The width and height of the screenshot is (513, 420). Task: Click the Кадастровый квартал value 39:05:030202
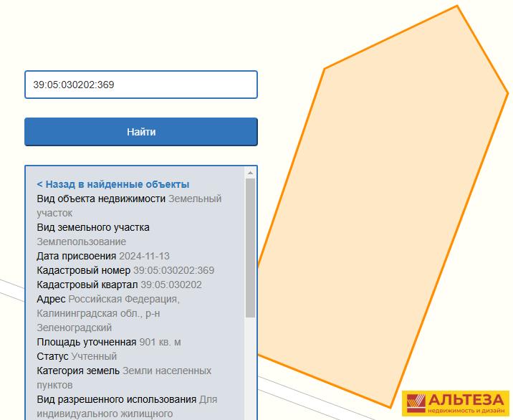171,285
